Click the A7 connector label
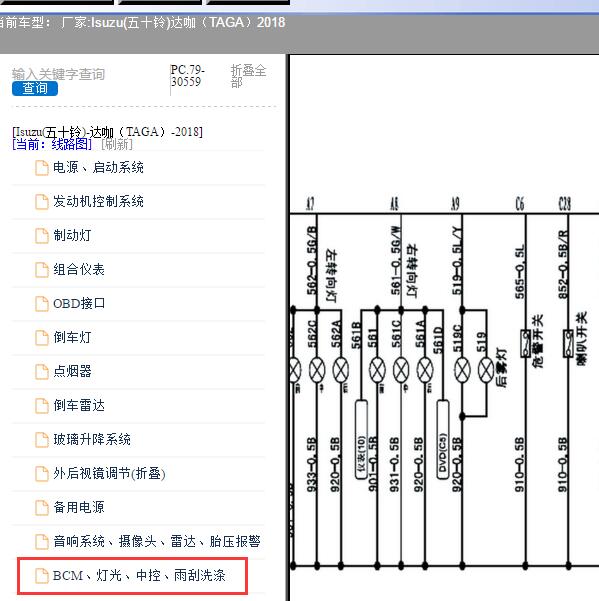This screenshot has width=599, height=601. click(310, 204)
